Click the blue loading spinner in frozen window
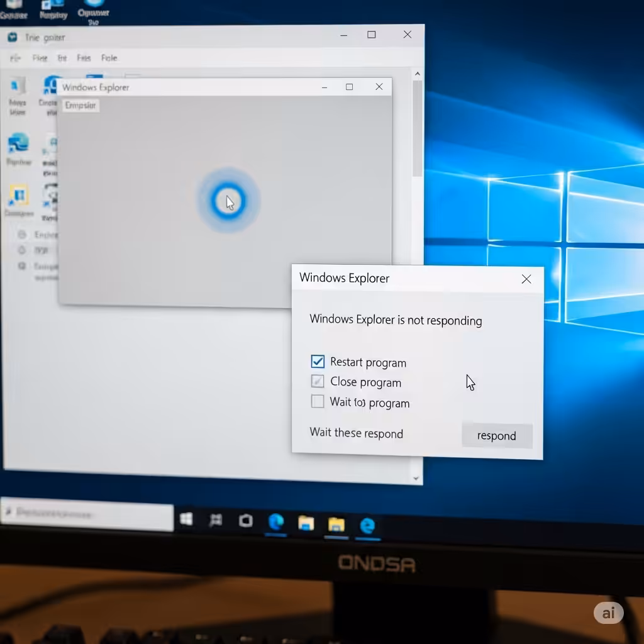The width and height of the screenshot is (644, 644). click(x=228, y=201)
